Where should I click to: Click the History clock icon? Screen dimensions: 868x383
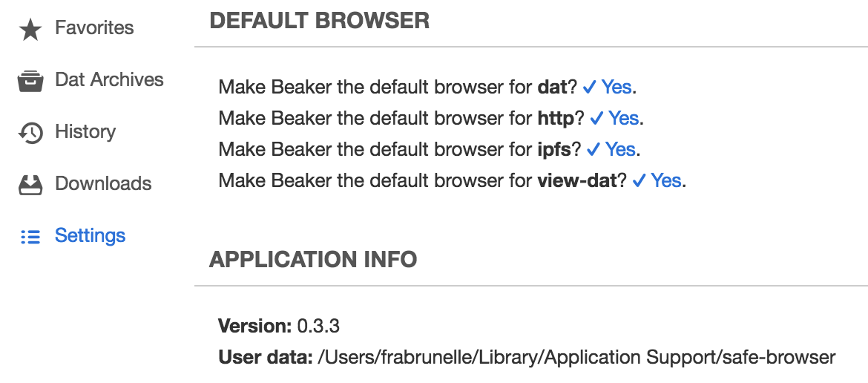click(30, 133)
